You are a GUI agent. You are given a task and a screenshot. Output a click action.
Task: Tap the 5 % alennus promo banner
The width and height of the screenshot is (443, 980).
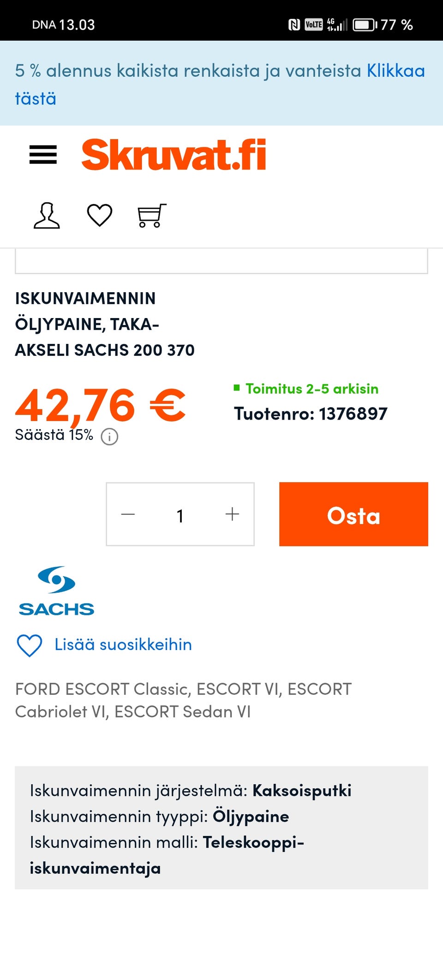[x=185, y=72]
